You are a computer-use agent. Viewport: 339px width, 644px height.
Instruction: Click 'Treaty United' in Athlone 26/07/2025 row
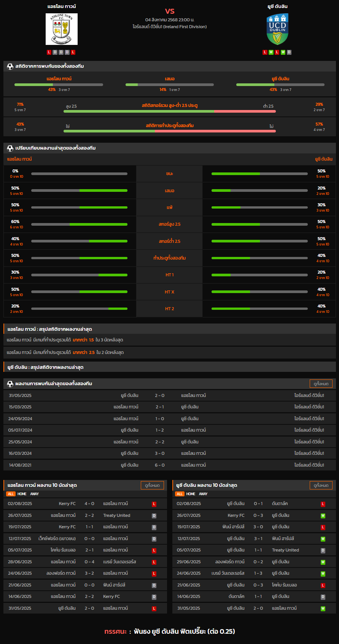pos(117,515)
